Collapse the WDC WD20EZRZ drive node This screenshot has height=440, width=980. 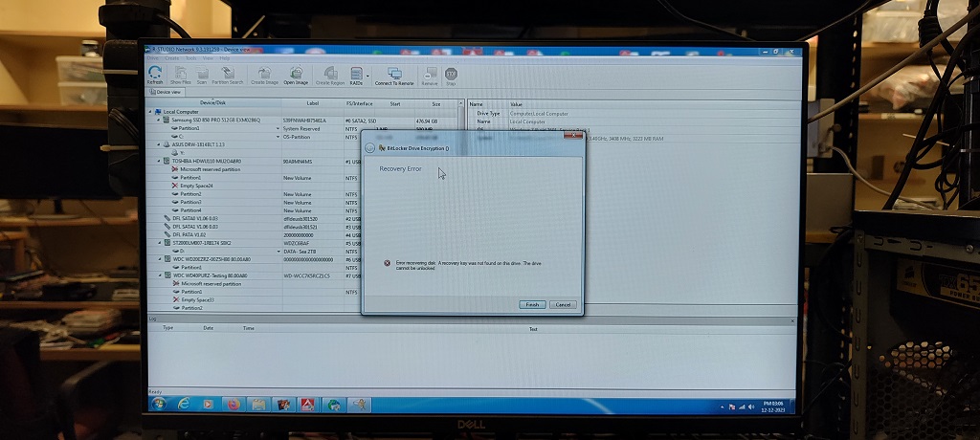click(x=159, y=259)
